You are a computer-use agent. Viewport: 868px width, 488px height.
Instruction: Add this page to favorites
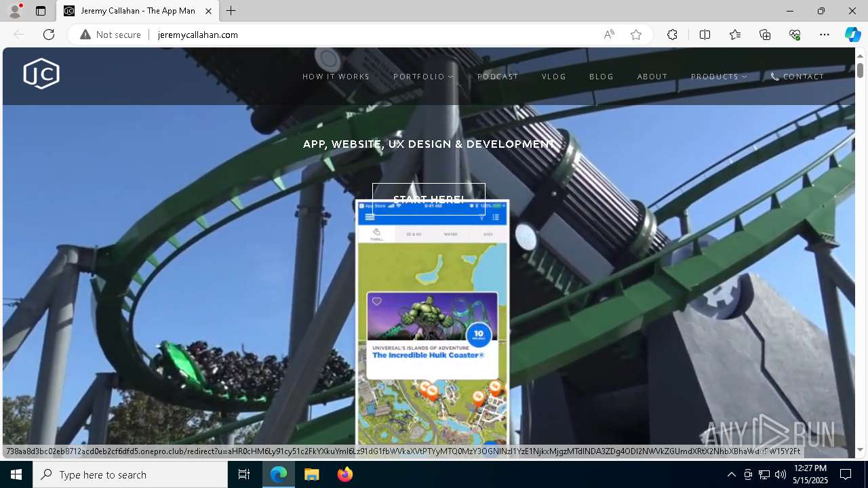pos(636,35)
